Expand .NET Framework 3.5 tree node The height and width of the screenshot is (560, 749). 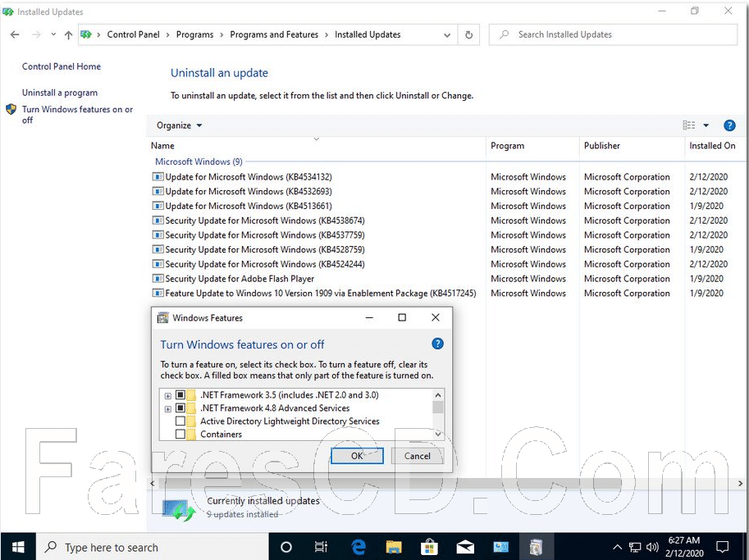tap(167, 396)
